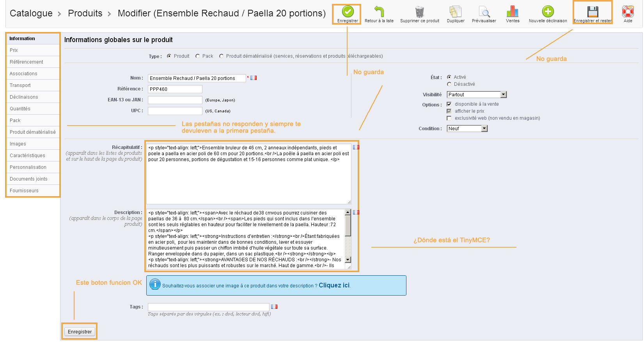Toggle afficher le prix checkbox
Viewport: 644px width, 342px height.
click(449, 111)
